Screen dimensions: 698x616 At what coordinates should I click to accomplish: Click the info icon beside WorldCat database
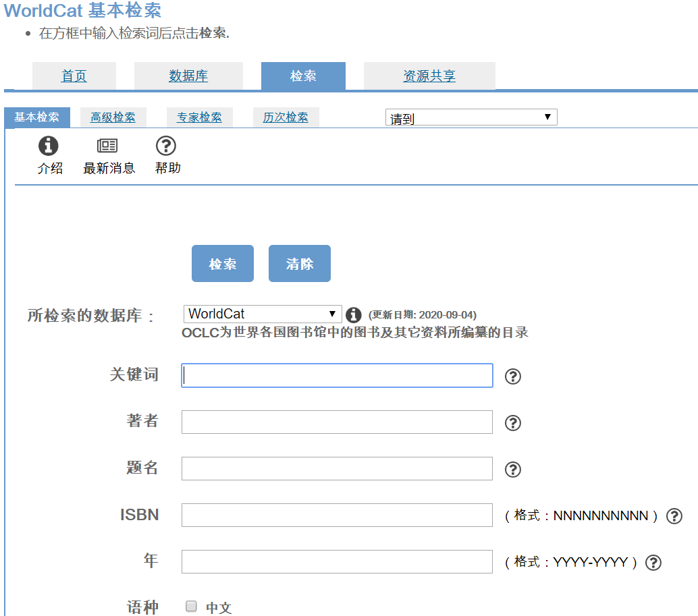353,314
